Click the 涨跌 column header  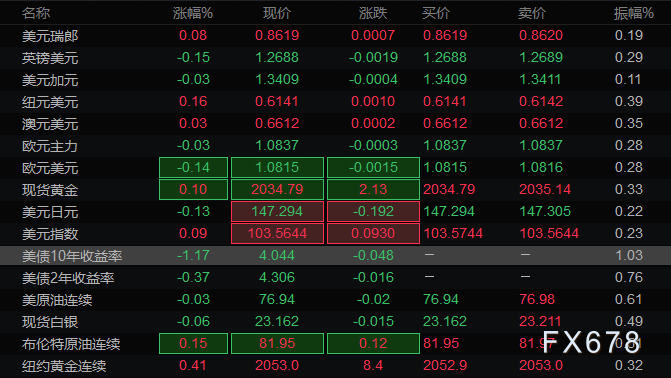pos(373,13)
